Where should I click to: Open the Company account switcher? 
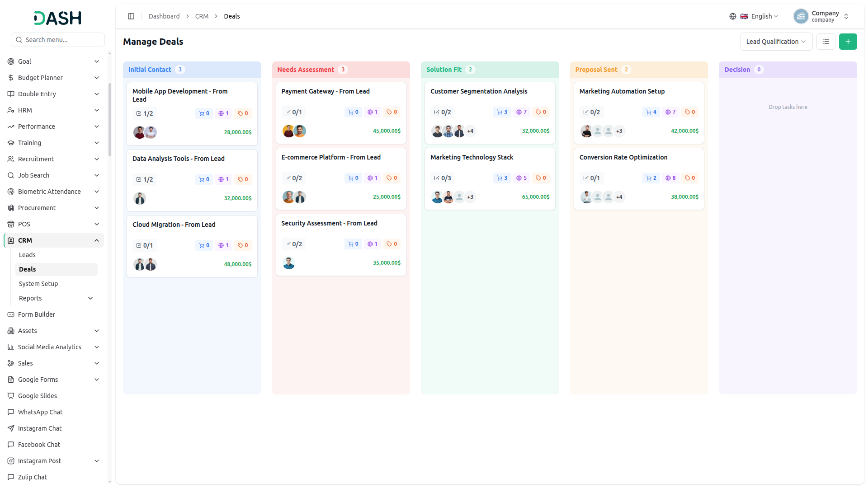(821, 16)
